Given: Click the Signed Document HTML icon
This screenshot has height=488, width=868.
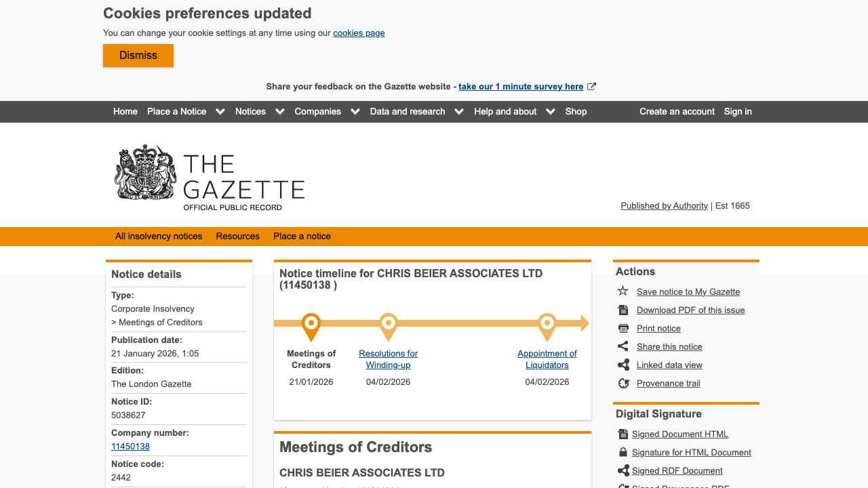Looking at the screenshot, I should click(623, 434).
